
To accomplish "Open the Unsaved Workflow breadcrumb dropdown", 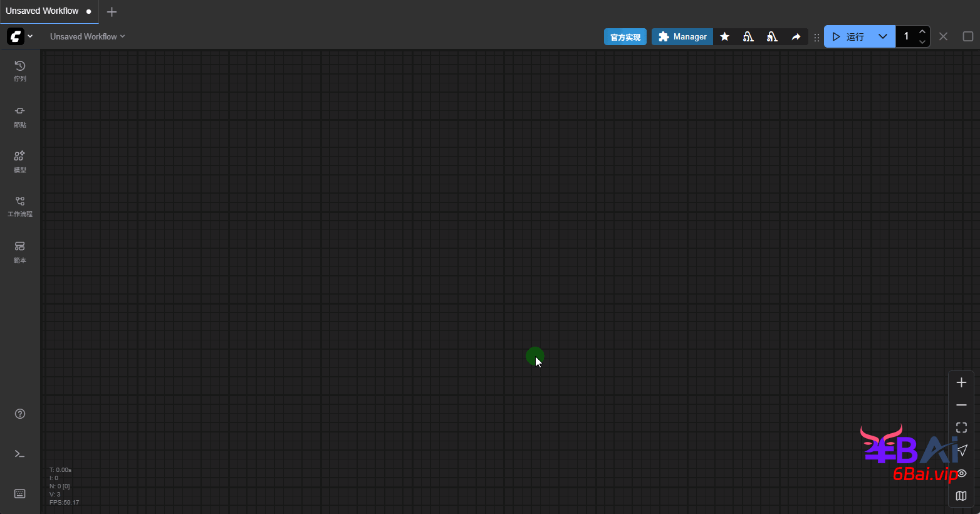I will click(87, 36).
